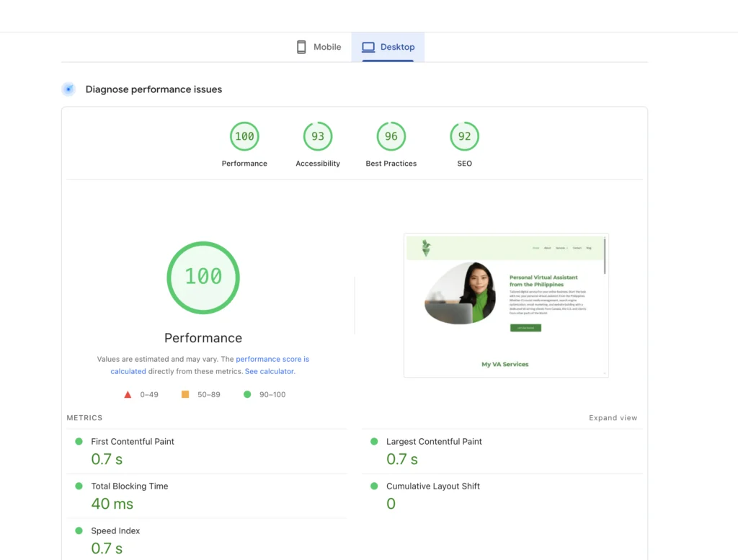Click the green dot beside Total Blocking Time
The height and width of the screenshot is (560, 738).
pos(79,486)
